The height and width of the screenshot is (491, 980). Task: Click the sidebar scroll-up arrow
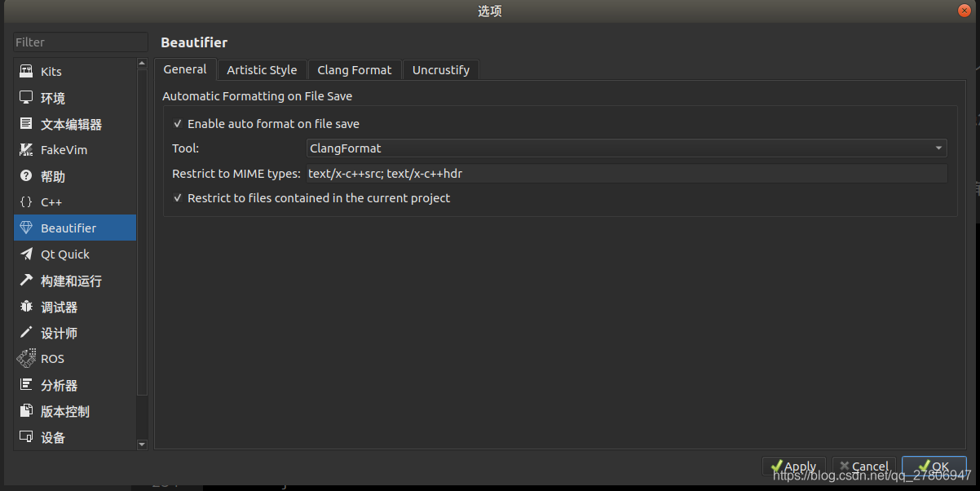(141, 62)
